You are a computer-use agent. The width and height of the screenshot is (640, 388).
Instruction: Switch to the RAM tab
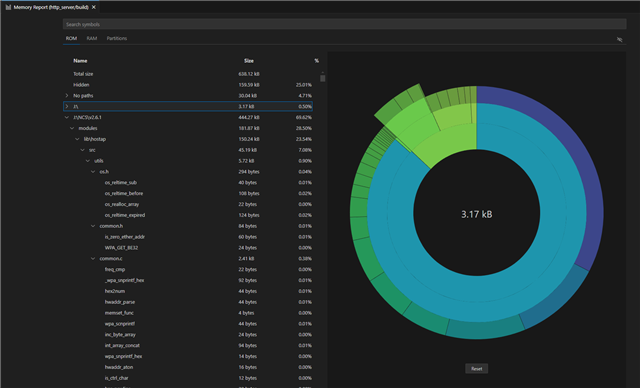92,38
